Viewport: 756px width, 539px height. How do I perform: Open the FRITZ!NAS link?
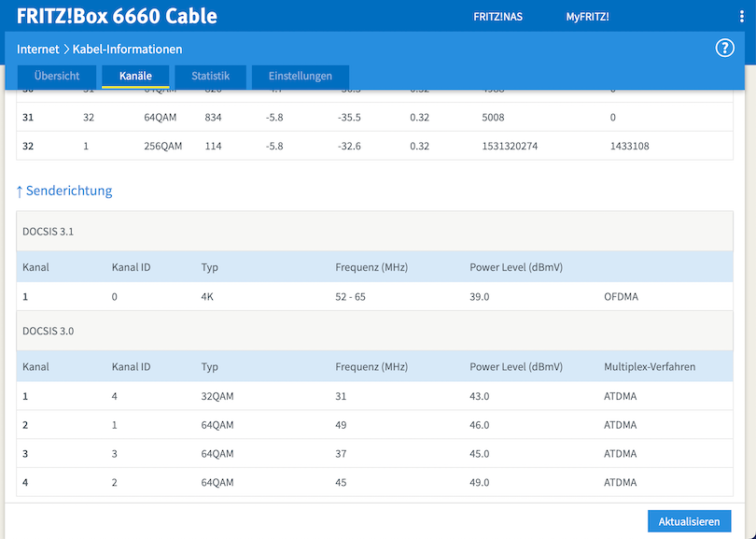[497, 17]
